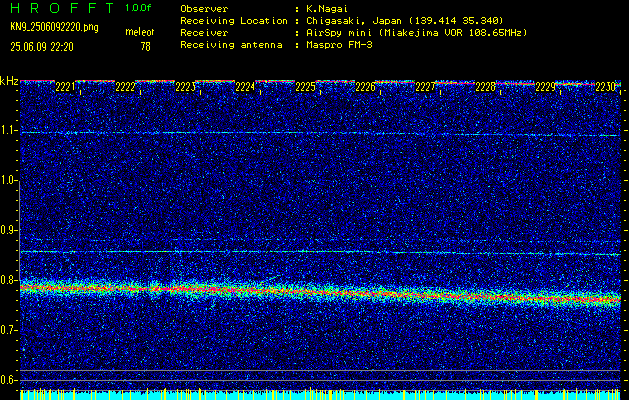
Task: Click the 1.0 frequency axis label
Action: 8,181
